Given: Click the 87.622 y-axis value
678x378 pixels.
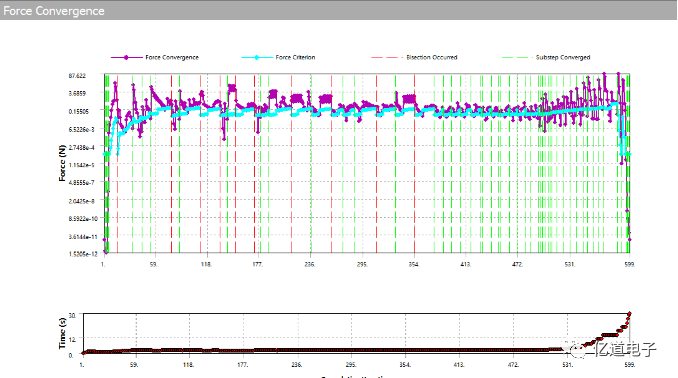Looking at the screenshot, I should pos(77,76).
